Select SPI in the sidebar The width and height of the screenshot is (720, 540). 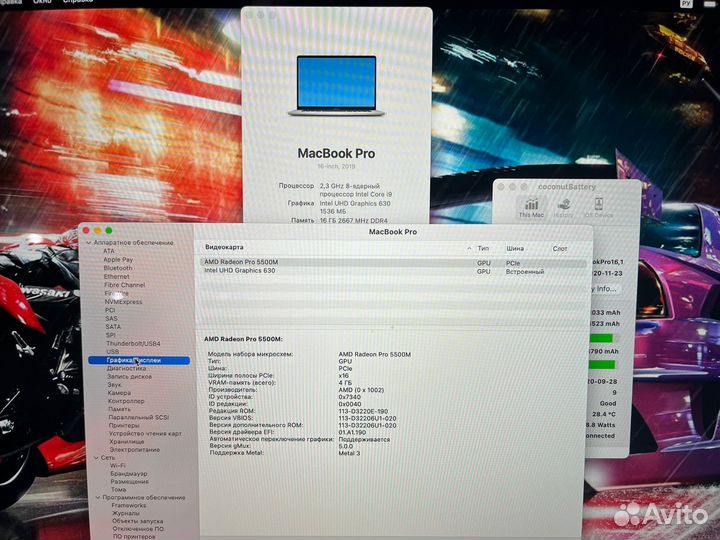[111, 335]
